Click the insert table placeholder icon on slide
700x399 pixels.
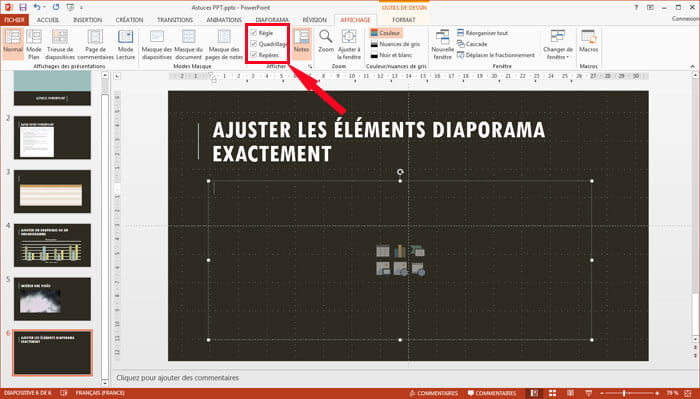(383, 251)
